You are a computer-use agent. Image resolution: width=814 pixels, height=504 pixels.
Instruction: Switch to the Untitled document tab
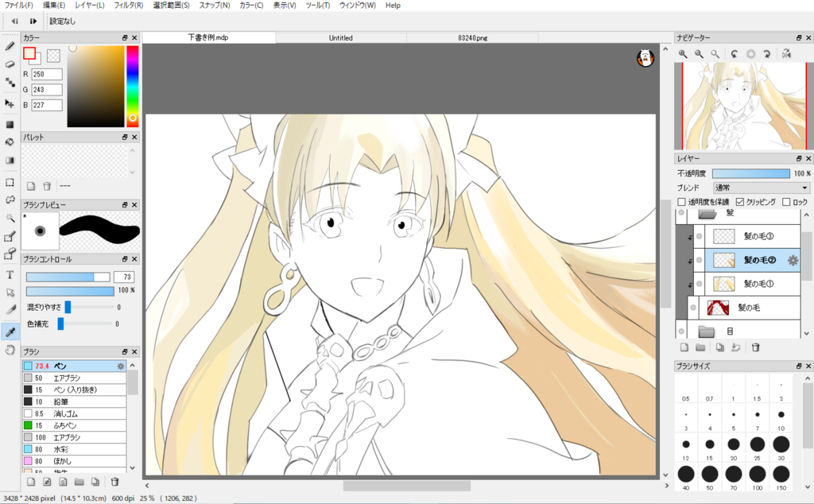click(340, 37)
